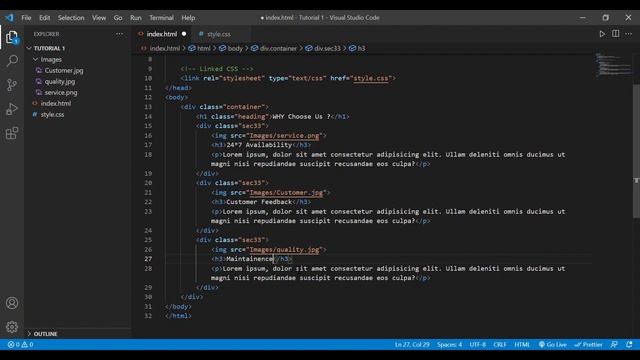Open editor More Actions ellipsis
640x360 pixels.
pos(629,34)
